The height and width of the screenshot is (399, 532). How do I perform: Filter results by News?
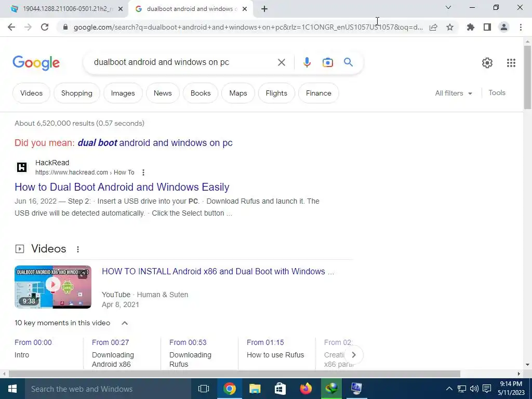[x=163, y=93]
